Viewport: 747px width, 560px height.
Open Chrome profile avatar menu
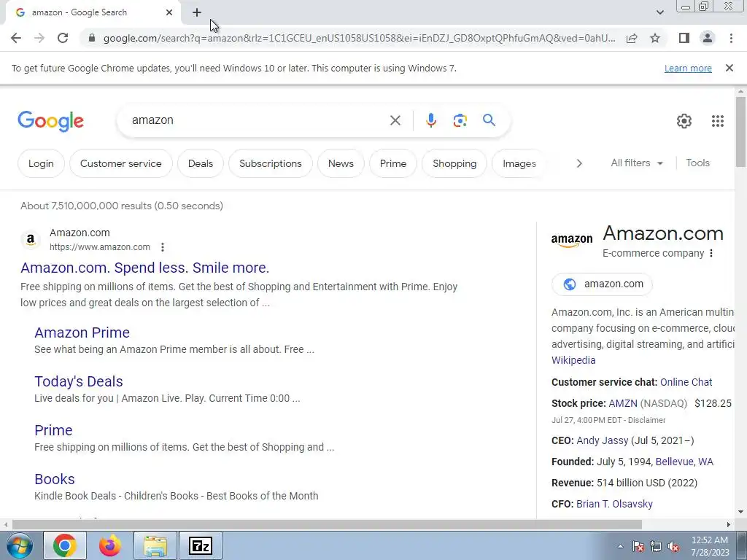click(x=708, y=38)
